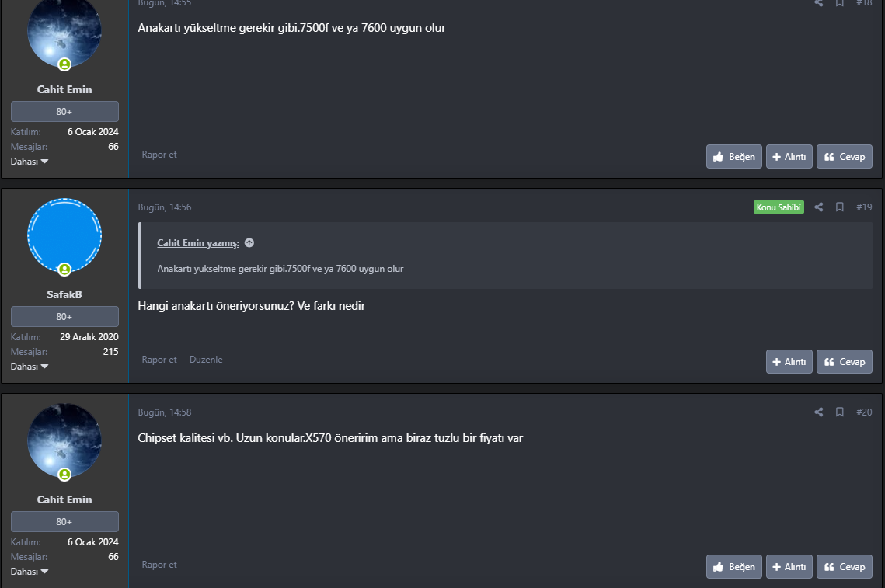
Task: Expand Dahası under SafakB profile
Action: pos(30,367)
